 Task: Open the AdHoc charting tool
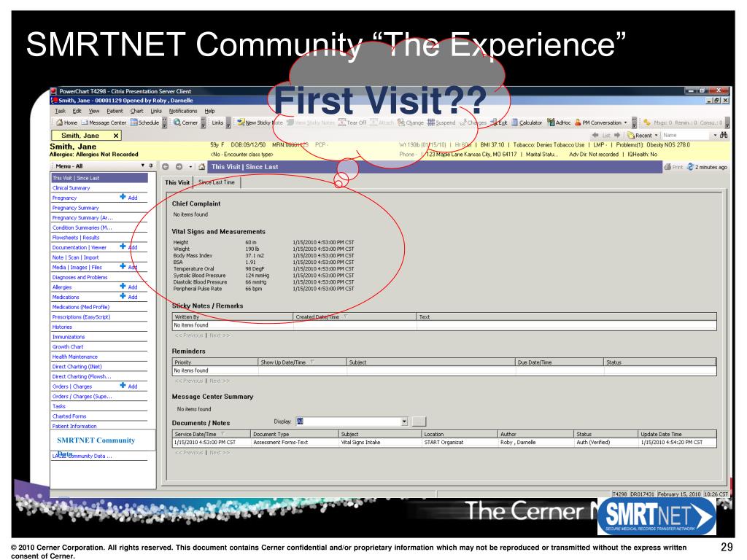tap(558, 122)
